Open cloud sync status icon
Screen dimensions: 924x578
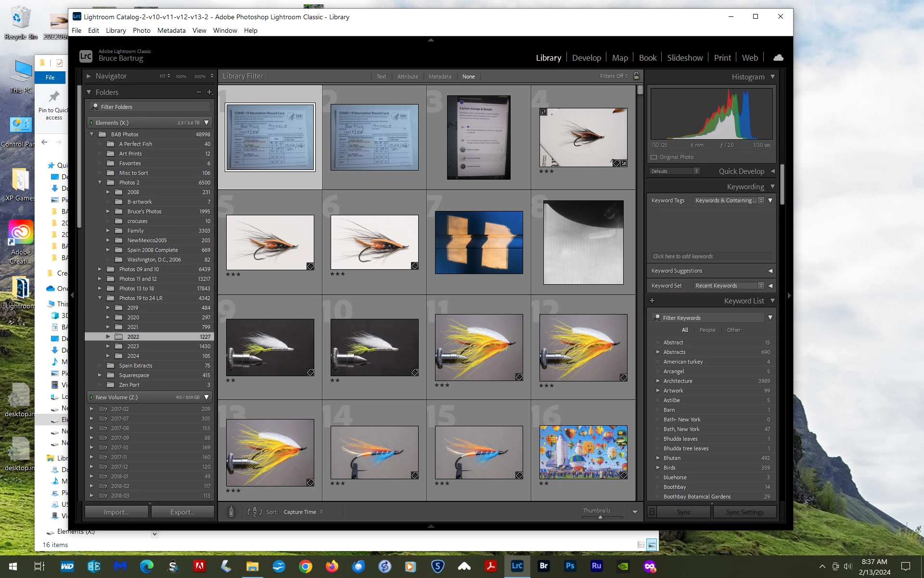[x=778, y=58]
